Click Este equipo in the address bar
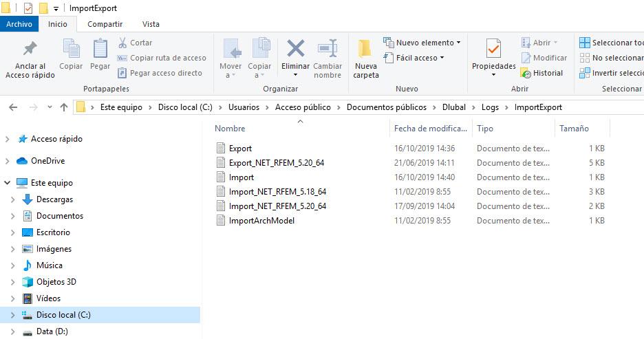The image size is (644, 339). point(121,107)
